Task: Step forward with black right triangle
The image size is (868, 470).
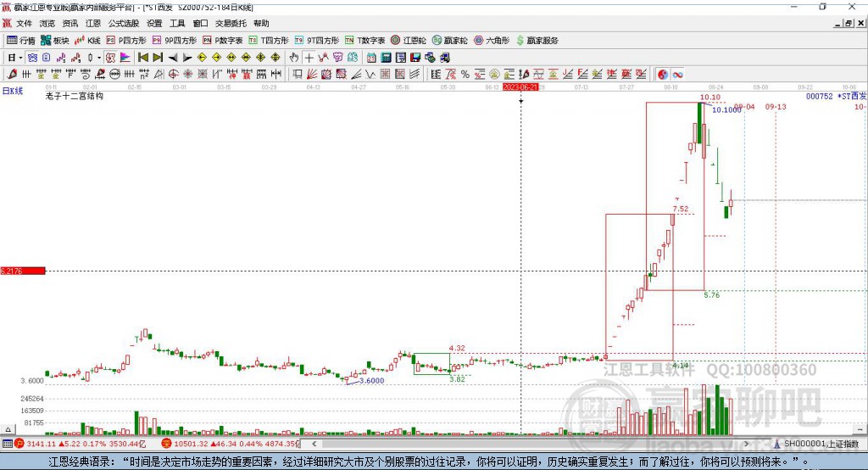Action: coord(187,58)
